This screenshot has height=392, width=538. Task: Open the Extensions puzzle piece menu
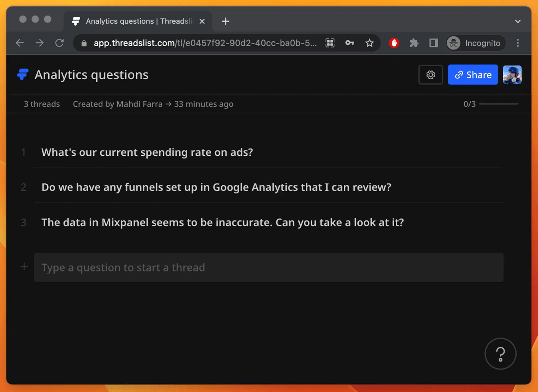414,43
